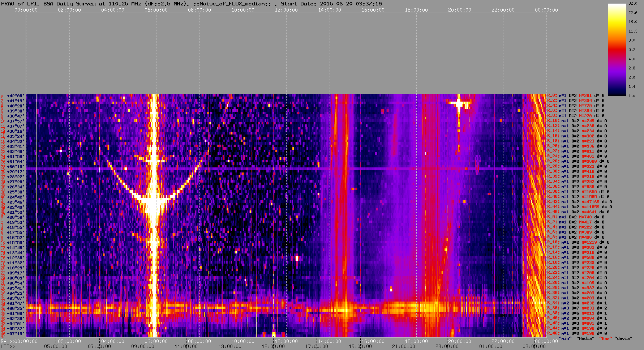The width and height of the screenshot is (644, 350).
Task: Click the R_38 row with M=215
Action: tap(577, 313)
